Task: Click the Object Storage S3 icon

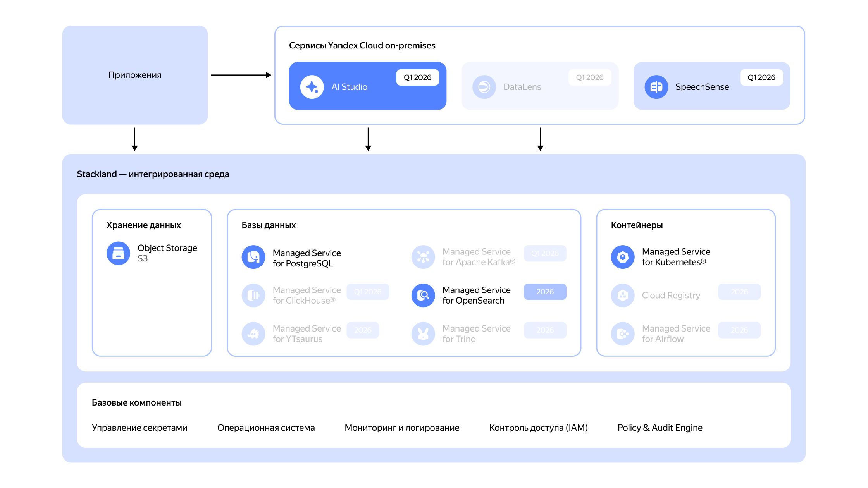Action: pyautogui.click(x=118, y=253)
